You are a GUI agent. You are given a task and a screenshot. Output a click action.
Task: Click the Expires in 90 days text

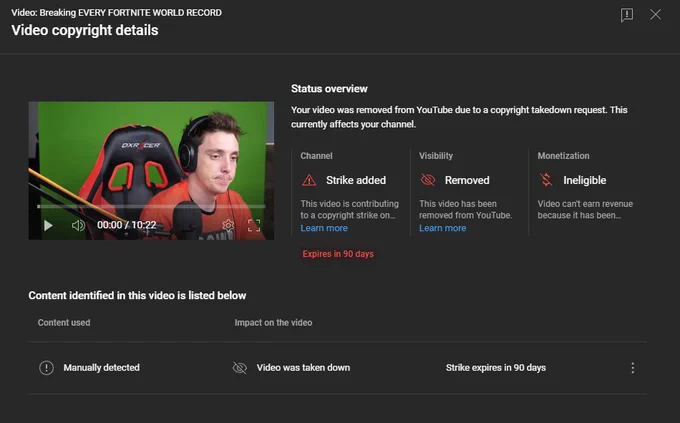coord(338,254)
